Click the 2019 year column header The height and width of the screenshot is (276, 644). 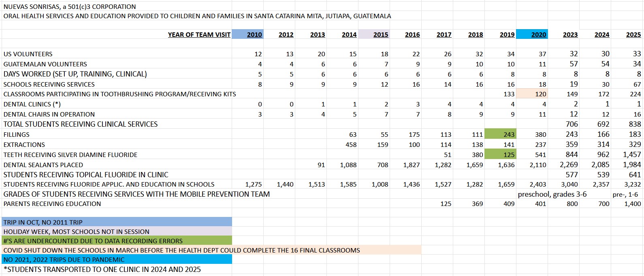(507, 35)
